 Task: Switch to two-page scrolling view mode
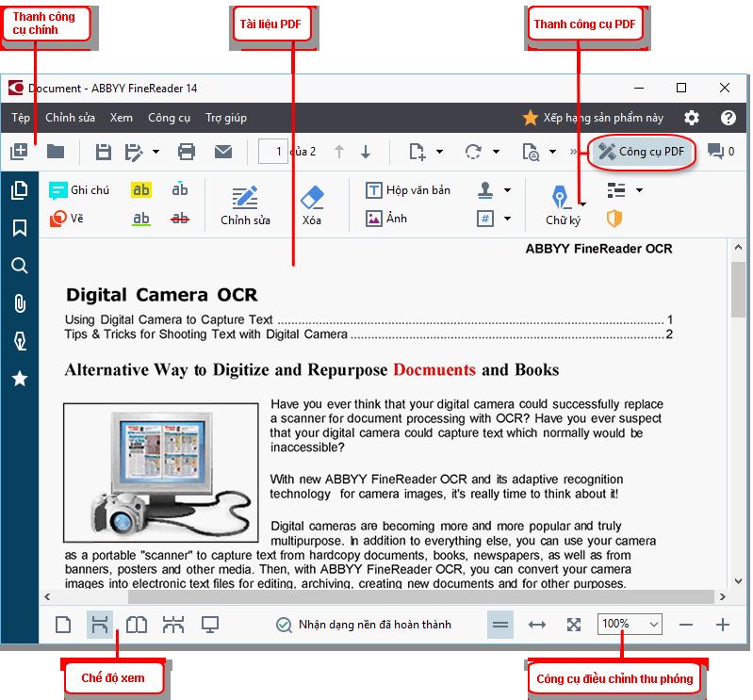point(172,625)
